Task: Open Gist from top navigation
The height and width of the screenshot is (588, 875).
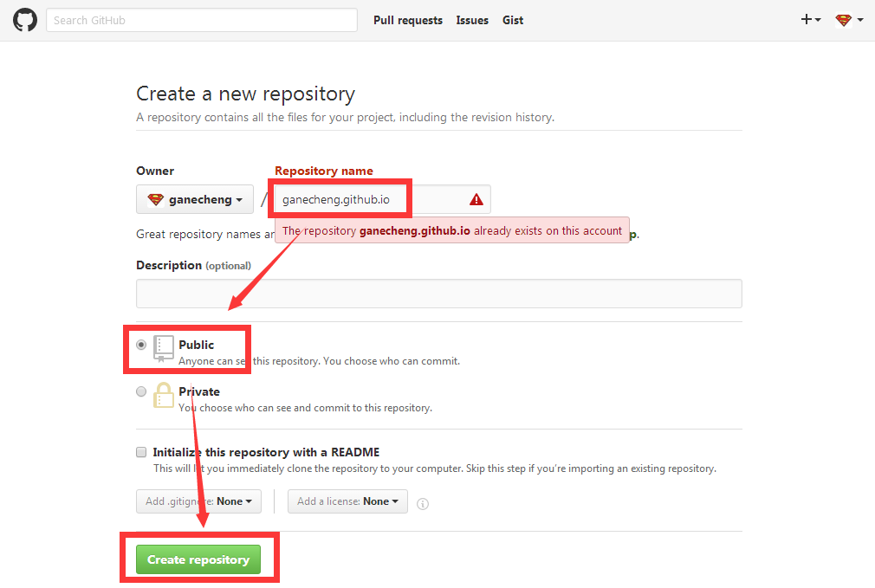Action: click(513, 20)
